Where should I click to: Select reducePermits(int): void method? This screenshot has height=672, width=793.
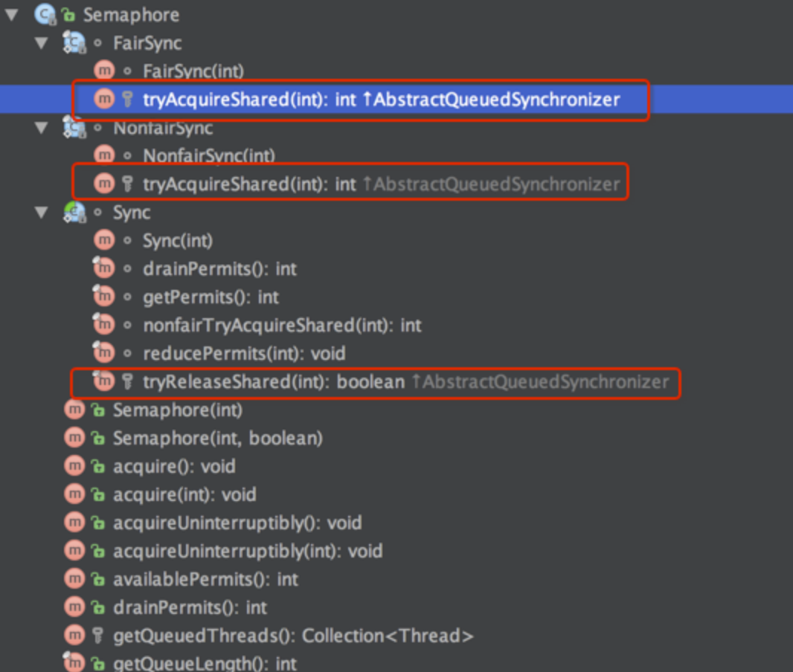point(244,354)
